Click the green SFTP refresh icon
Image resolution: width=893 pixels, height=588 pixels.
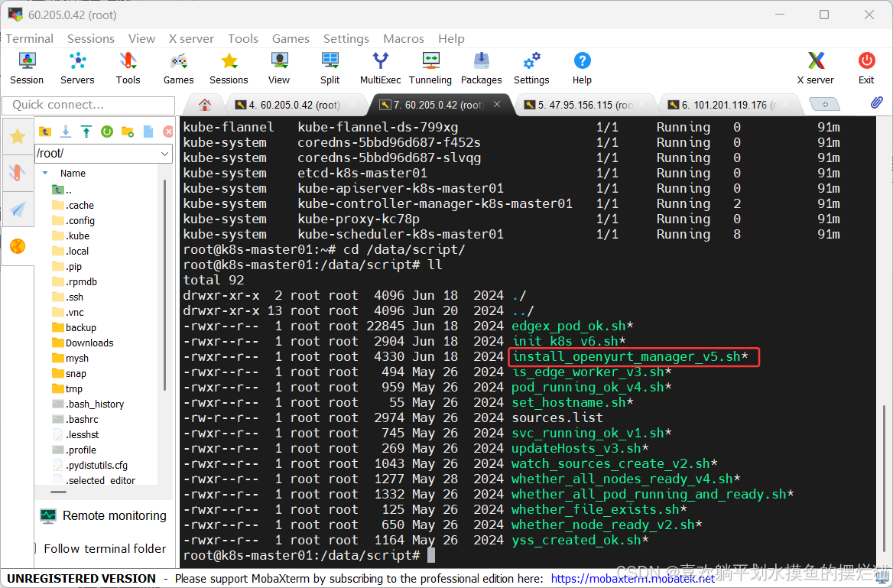tap(106, 132)
